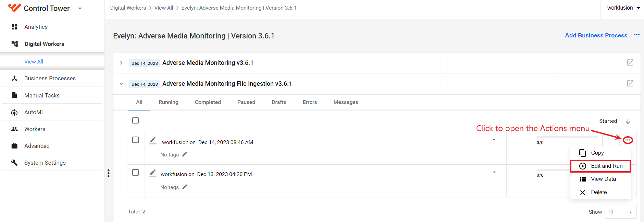Edit tags pencil on Dec 13 run
This screenshot has width=644, height=222.
click(185, 187)
